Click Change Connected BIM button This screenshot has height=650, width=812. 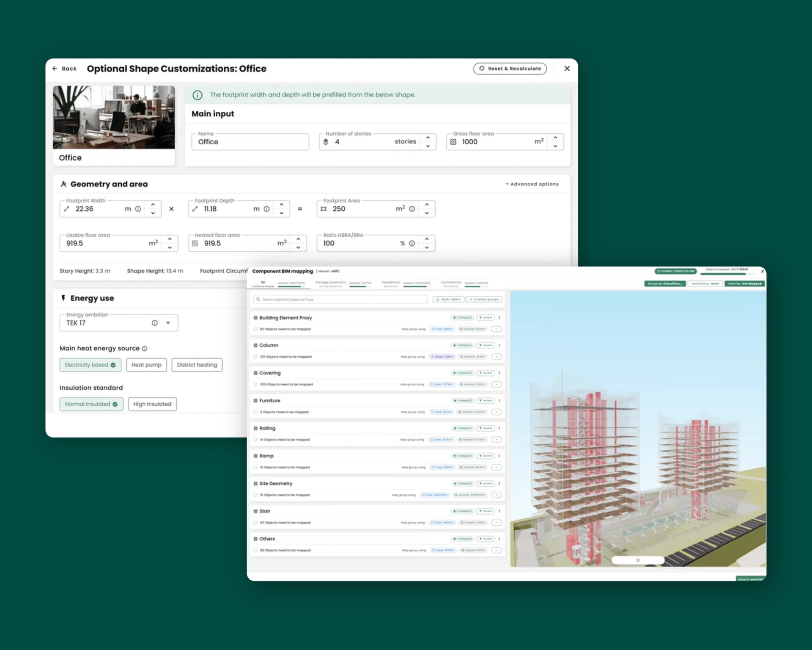(x=675, y=271)
